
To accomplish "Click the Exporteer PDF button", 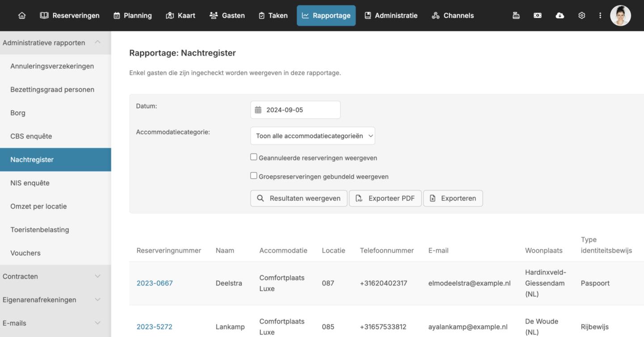I will (385, 198).
